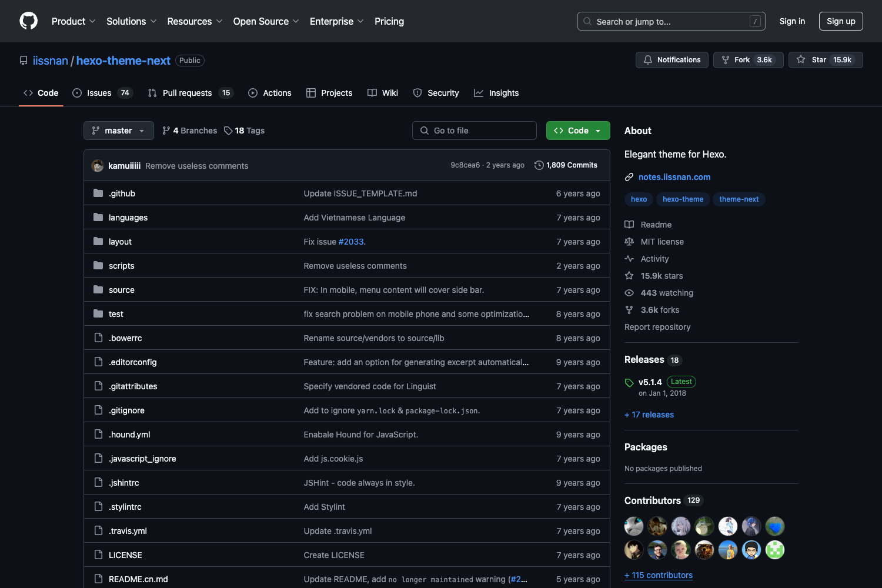Open the Wiki tab
Image resolution: width=882 pixels, height=588 pixels.
click(383, 93)
